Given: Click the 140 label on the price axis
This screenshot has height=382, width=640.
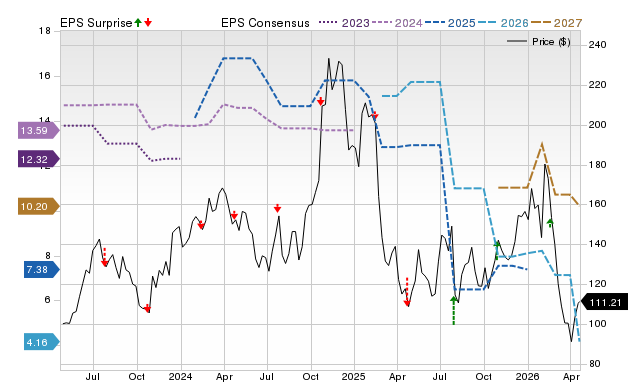Looking at the screenshot, I should click(598, 244).
